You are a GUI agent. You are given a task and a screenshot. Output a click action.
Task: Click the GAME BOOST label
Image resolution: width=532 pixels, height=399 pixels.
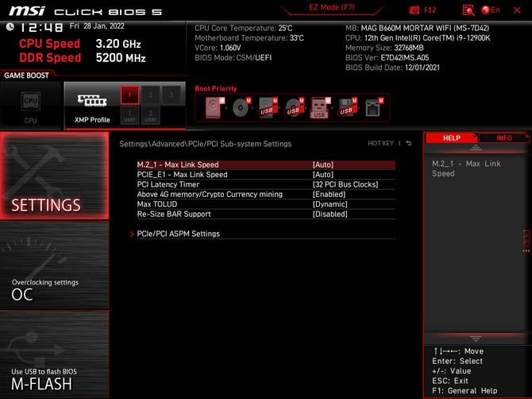click(x=26, y=76)
